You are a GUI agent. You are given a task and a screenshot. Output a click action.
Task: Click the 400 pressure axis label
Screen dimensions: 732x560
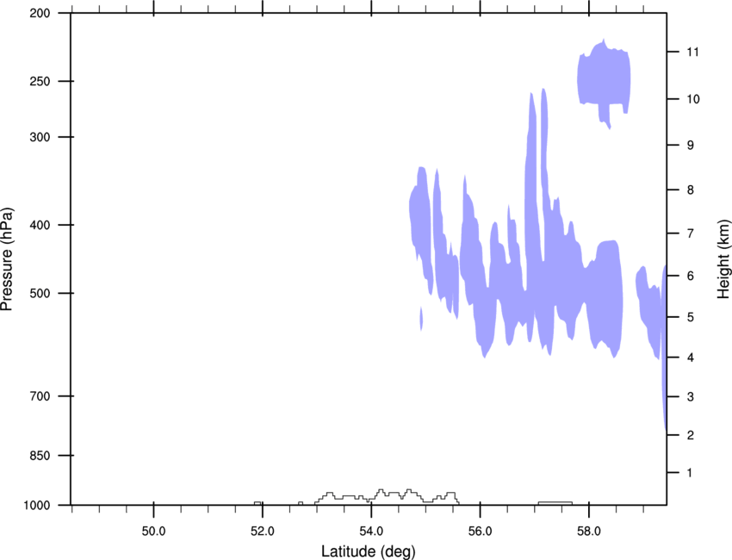point(40,225)
